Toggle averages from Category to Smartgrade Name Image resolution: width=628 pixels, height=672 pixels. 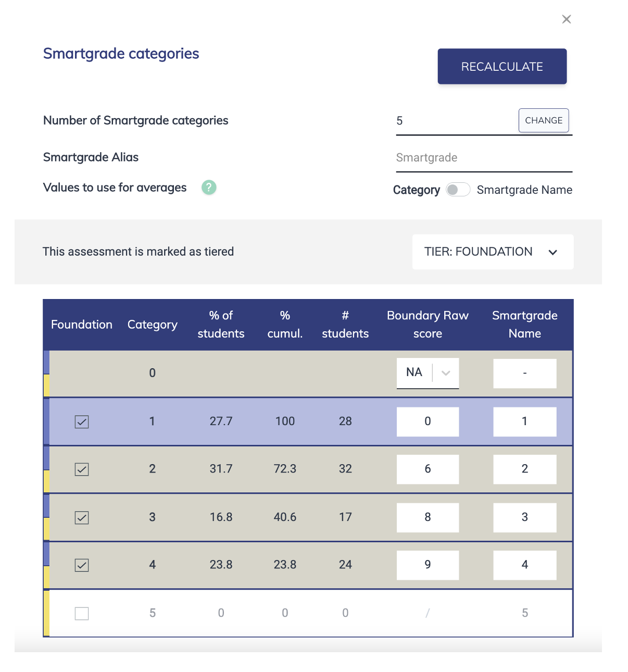pos(458,190)
